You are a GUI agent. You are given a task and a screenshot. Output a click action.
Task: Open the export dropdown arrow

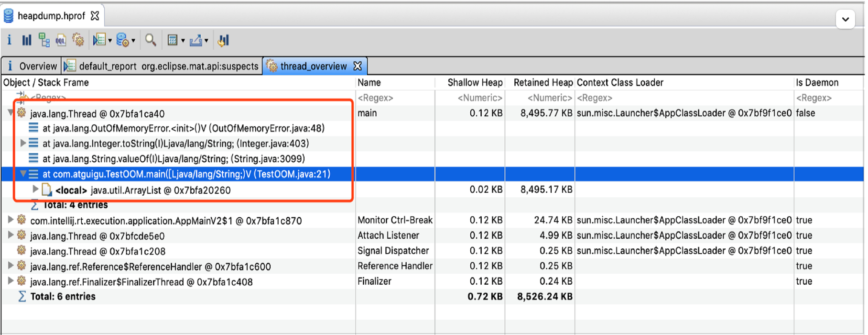click(x=206, y=41)
